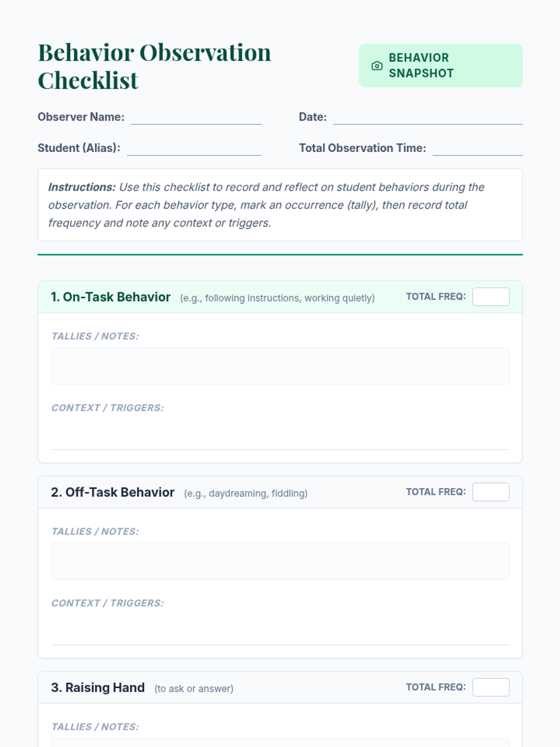Click the Total Observation Time field
The height and width of the screenshot is (747, 560).
pyautogui.click(x=477, y=148)
